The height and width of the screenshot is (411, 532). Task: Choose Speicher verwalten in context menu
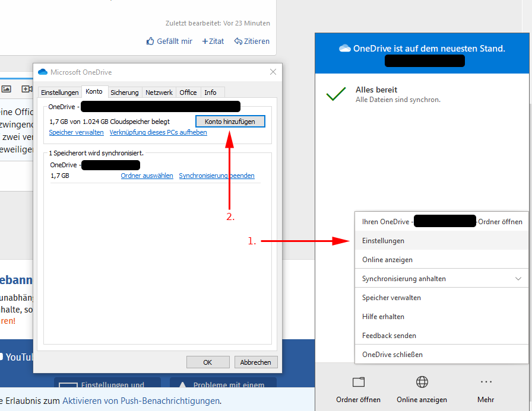441,298
